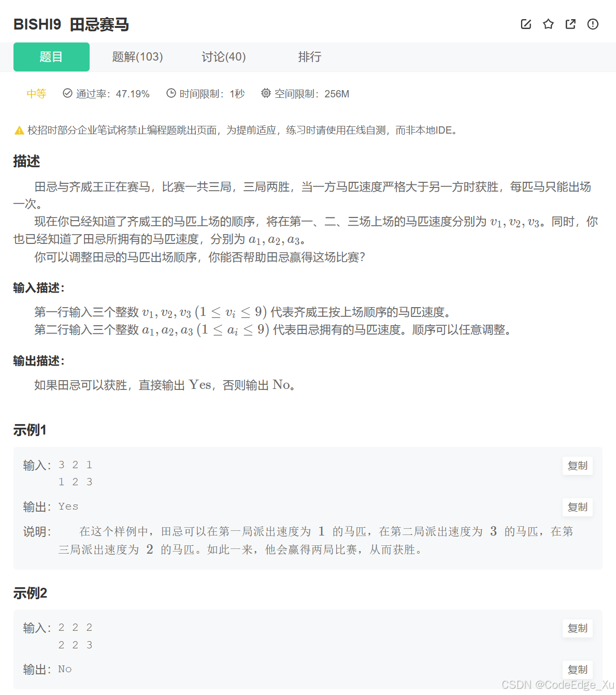This screenshot has width=616, height=695.
Task: Copy the 示例1 input with 复制 button
Action: pyautogui.click(x=577, y=466)
